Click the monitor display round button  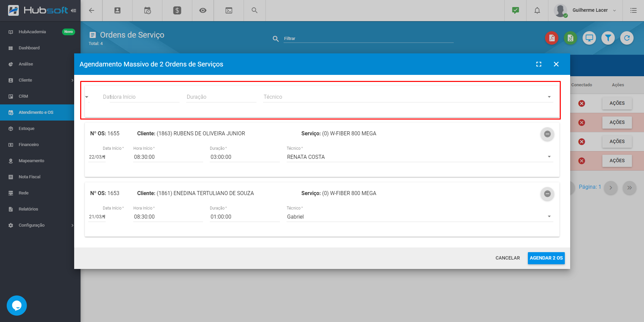point(589,38)
